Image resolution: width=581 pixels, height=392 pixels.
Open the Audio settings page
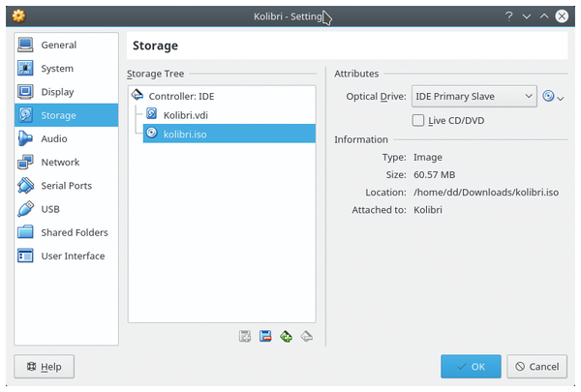[x=54, y=138]
